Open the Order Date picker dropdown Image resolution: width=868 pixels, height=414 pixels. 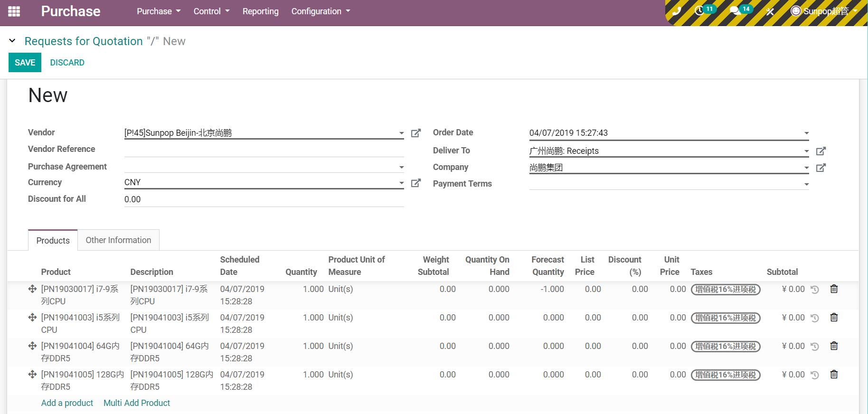[x=806, y=133]
